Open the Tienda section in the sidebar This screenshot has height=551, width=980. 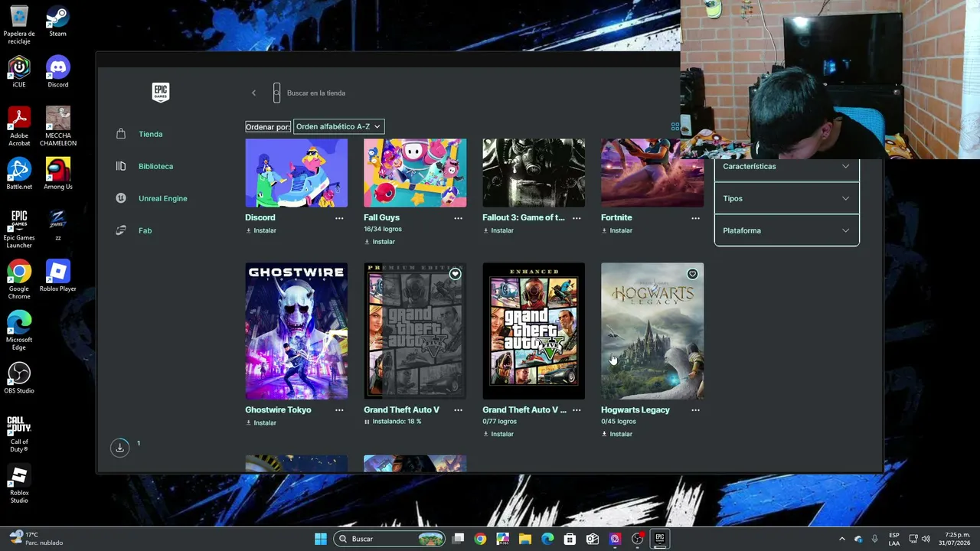[x=150, y=134]
